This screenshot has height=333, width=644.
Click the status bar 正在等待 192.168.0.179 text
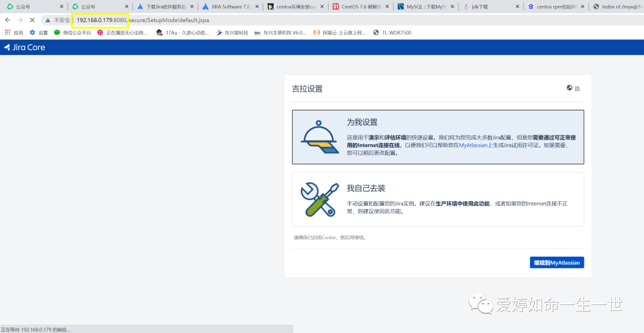pos(36,329)
